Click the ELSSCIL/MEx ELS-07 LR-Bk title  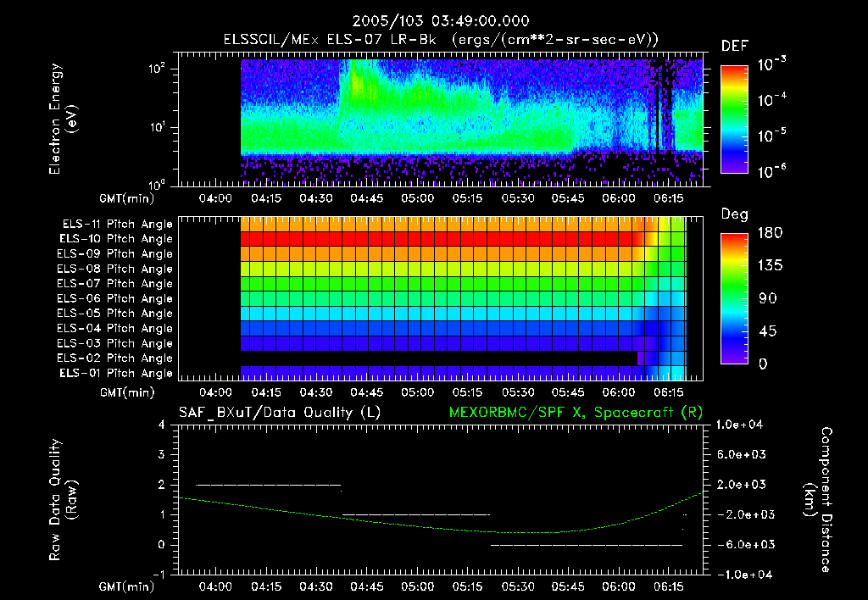point(330,40)
